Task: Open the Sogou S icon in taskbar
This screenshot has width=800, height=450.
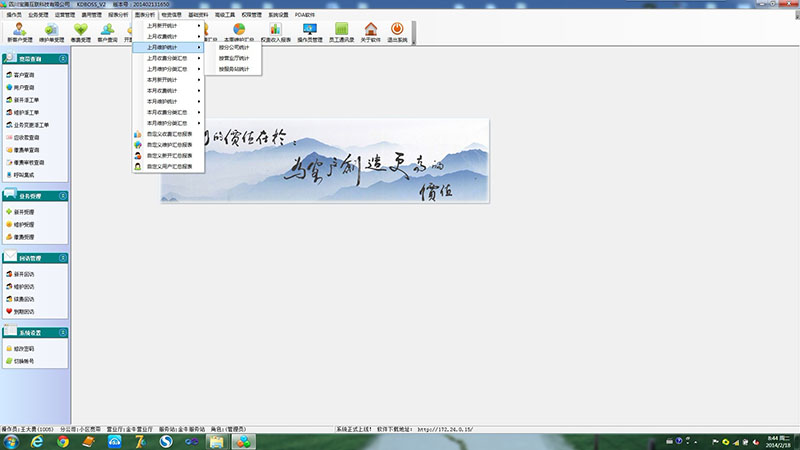Action: tap(166, 442)
